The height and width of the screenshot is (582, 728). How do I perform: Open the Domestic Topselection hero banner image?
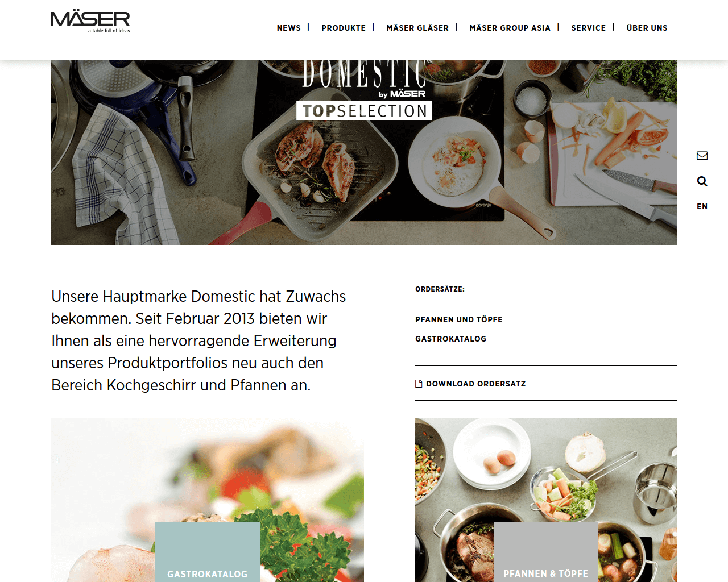tap(364, 152)
